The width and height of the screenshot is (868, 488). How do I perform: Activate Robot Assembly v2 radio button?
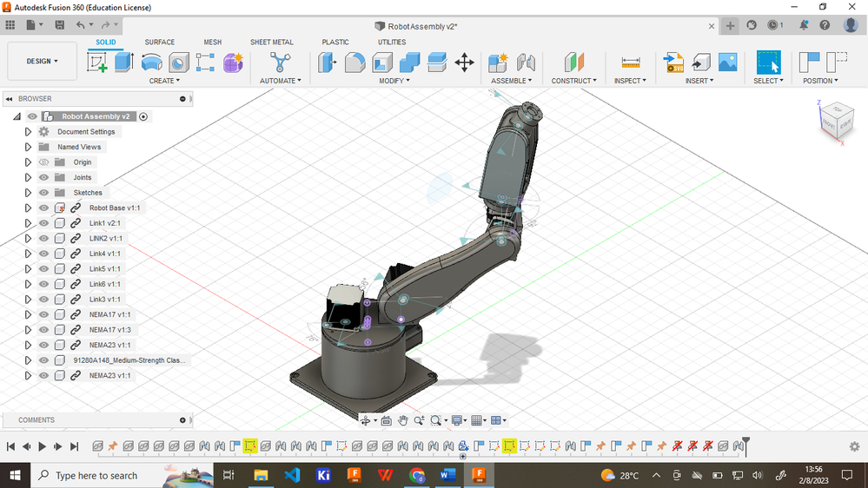point(143,116)
